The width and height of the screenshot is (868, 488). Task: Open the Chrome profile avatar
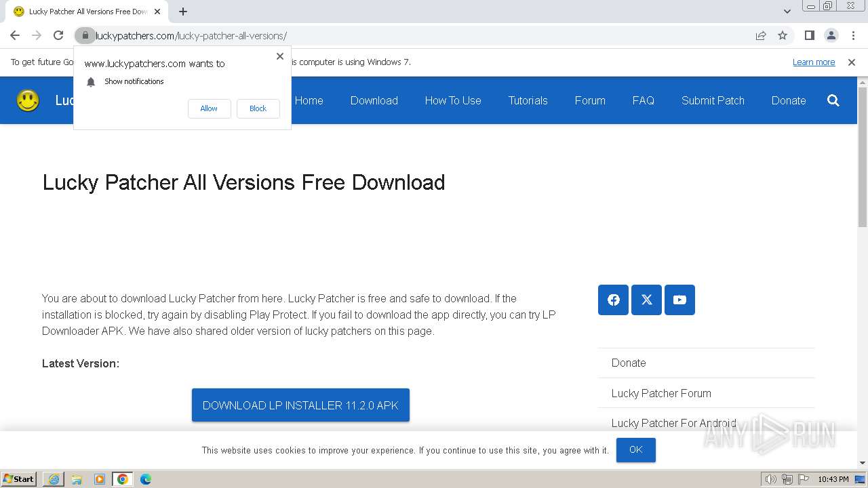click(x=831, y=35)
